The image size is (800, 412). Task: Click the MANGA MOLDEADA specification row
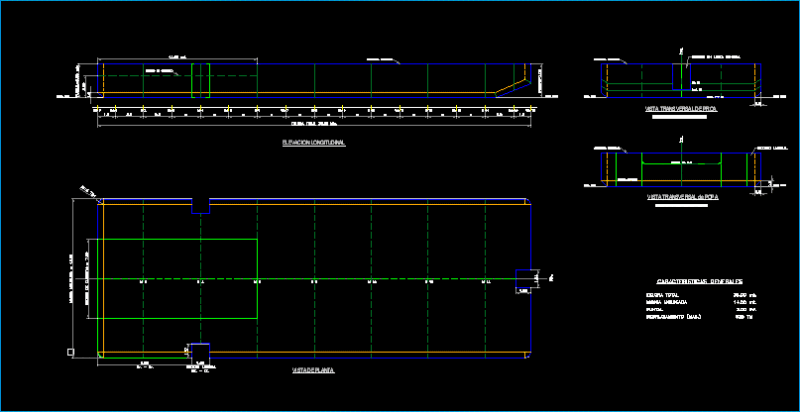tap(701, 302)
